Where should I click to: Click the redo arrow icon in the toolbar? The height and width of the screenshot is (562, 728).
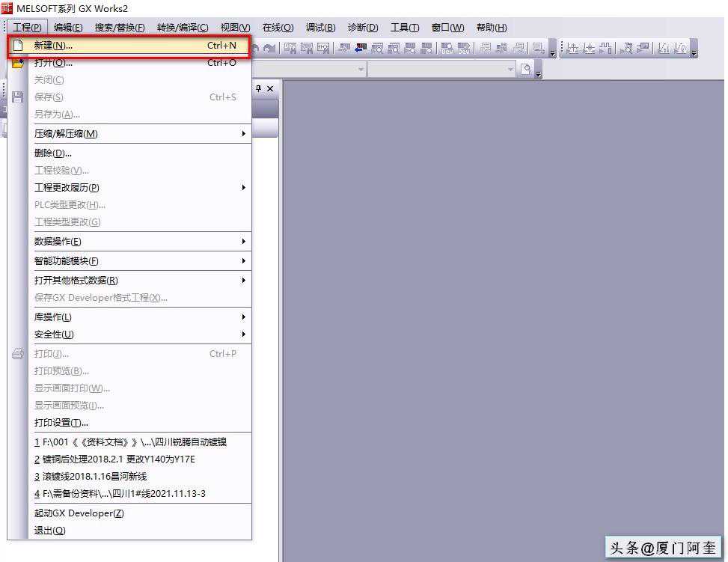pos(269,49)
